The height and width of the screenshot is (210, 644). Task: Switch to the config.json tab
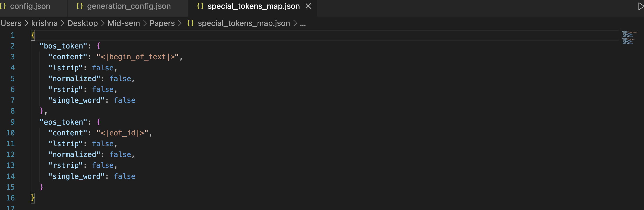pos(30,6)
